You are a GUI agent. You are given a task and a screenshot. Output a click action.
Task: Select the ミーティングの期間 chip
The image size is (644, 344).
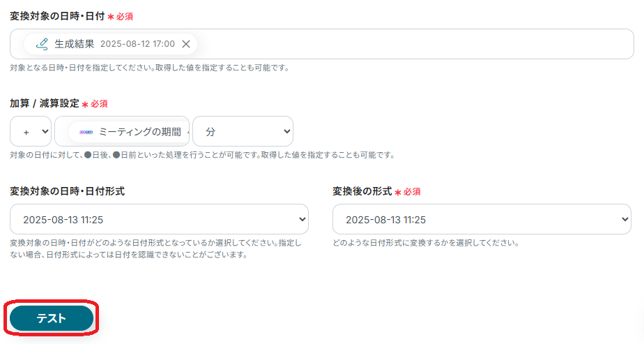pyautogui.click(x=129, y=132)
